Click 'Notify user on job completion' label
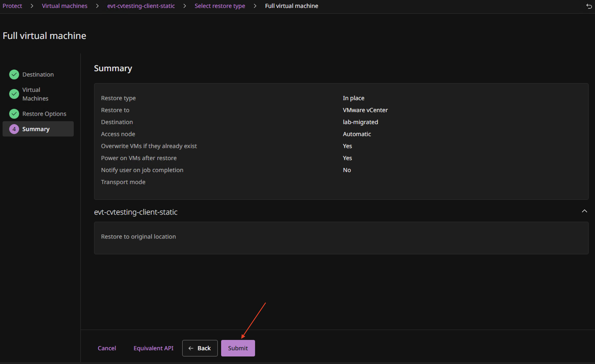Viewport: 595px width, 364px height. coord(142,170)
